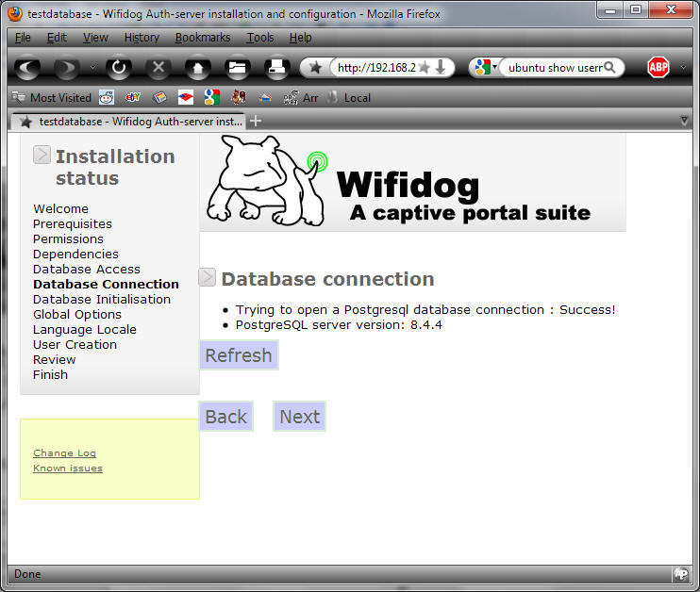Click the Database Access step in the sidebar
The image size is (700, 592).
tap(87, 270)
